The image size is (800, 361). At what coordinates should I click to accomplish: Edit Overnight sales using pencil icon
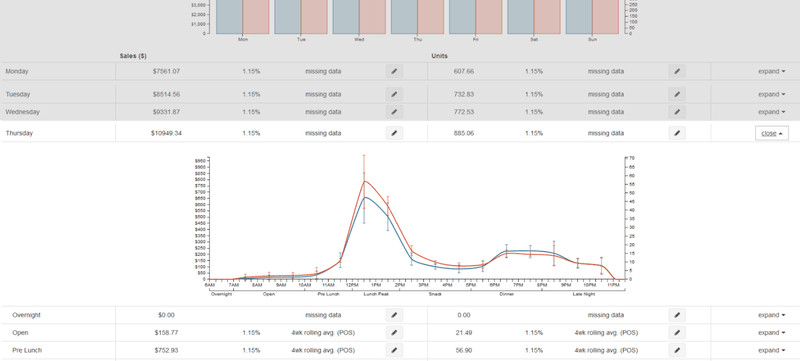coord(394,315)
